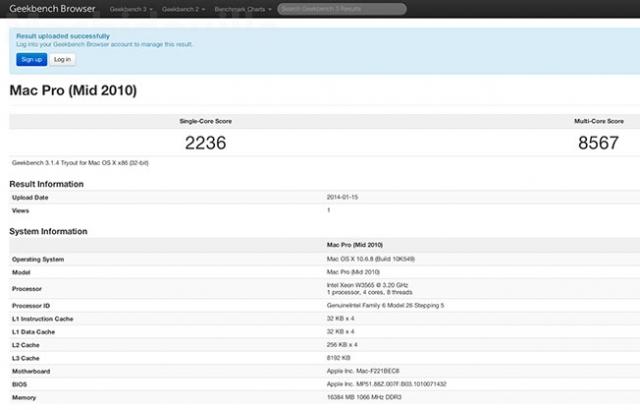Image resolution: width=640 pixels, height=410 pixels.
Task: Select the Mac Pro (Mid 2010) page heading
Action: (73, 90)
